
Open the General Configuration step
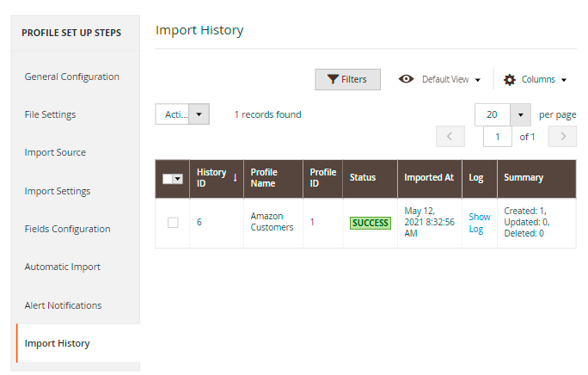click(x=72, y=77)
